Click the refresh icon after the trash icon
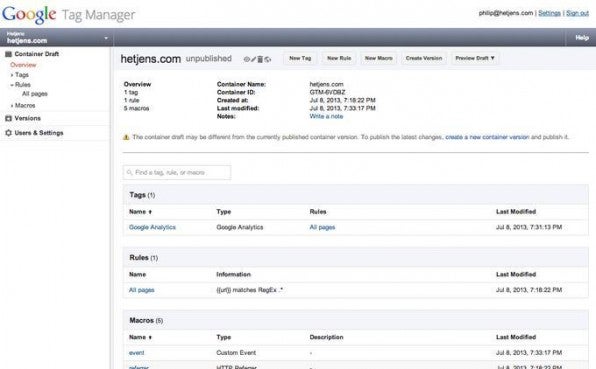 pyautogui.click(x=268, y=59)
